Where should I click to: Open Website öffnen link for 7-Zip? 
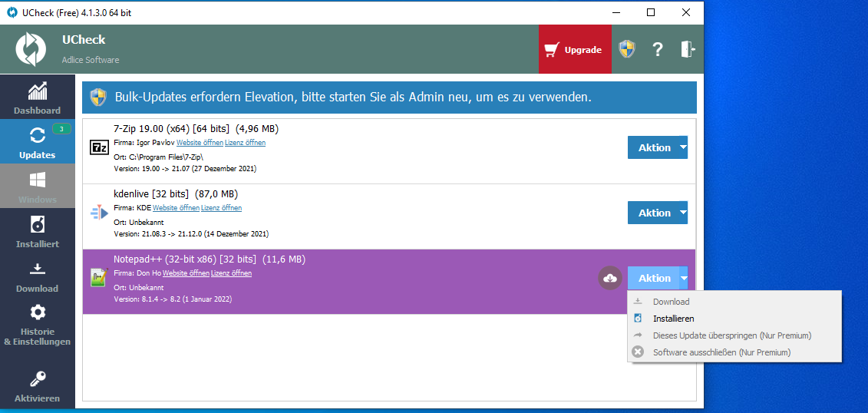(x=200, y=143)
